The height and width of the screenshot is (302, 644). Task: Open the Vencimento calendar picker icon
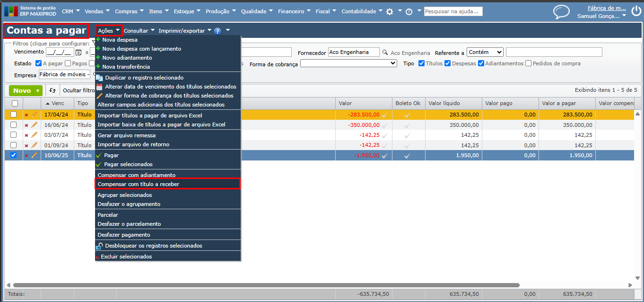pyautogui.click(x=78, y=52)
